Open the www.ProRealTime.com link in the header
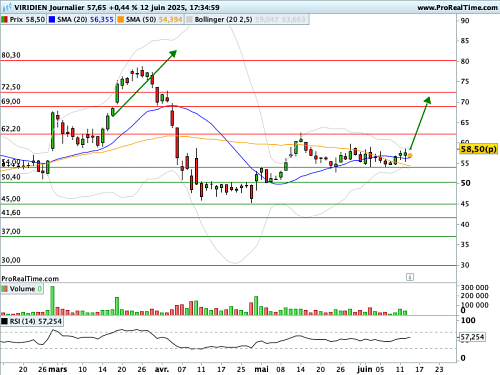The image size is (500, 375). click(x=457, y=7)
